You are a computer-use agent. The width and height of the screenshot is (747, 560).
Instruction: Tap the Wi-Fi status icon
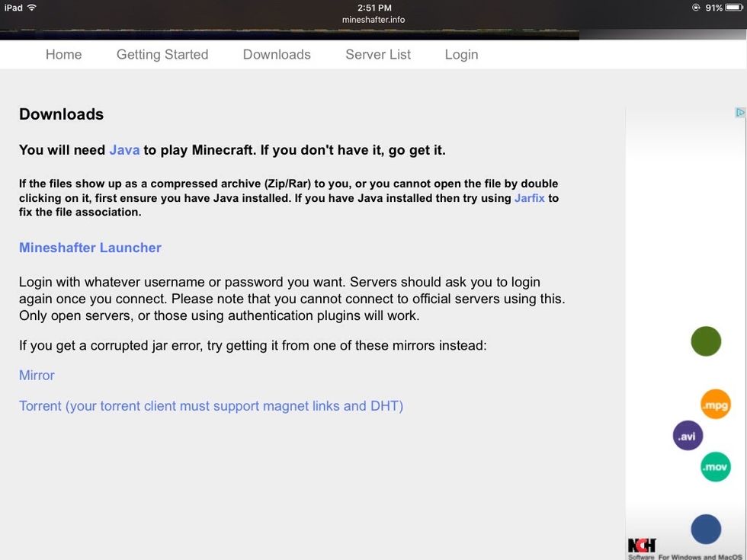[32, 8]
